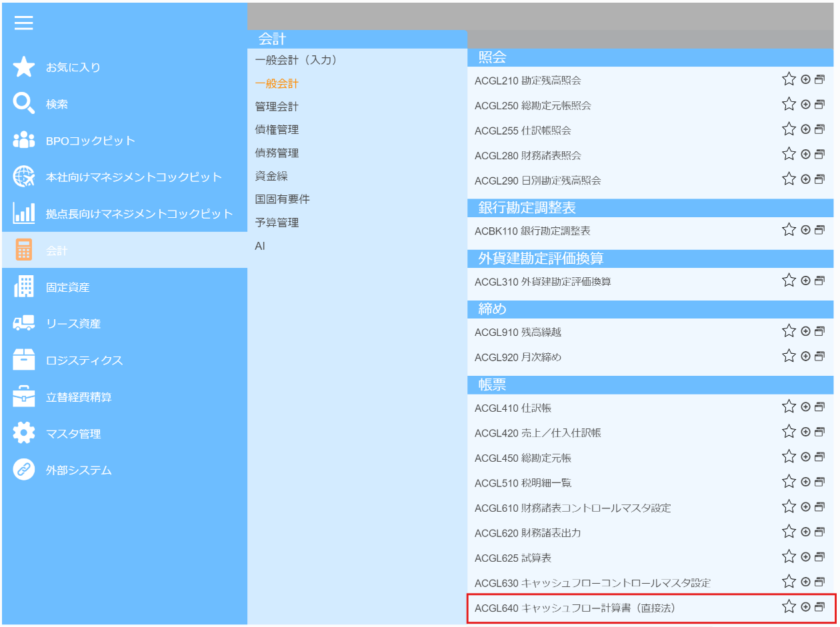Click the plus circle icon for ACGL910 残高繰越
This screenshot has width=840, height=627.
click(805, 331)
